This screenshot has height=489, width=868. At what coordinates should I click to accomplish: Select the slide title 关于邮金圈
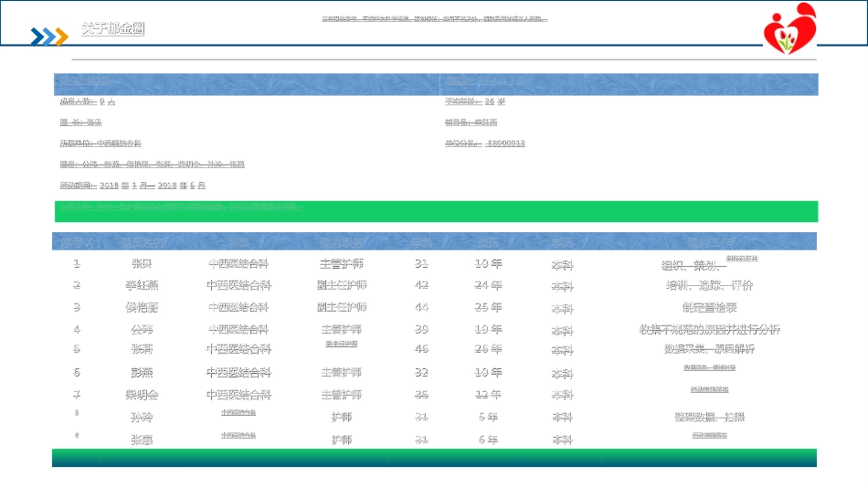click(x=112, y=29)
